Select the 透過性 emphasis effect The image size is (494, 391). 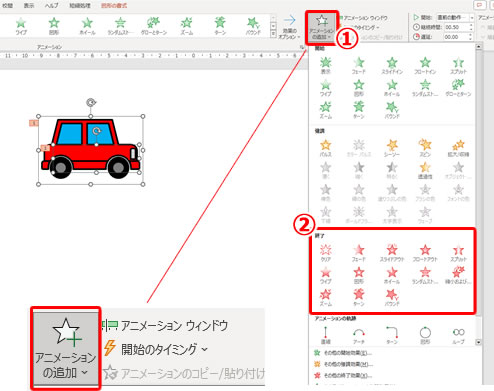click(x=425, y=170)
